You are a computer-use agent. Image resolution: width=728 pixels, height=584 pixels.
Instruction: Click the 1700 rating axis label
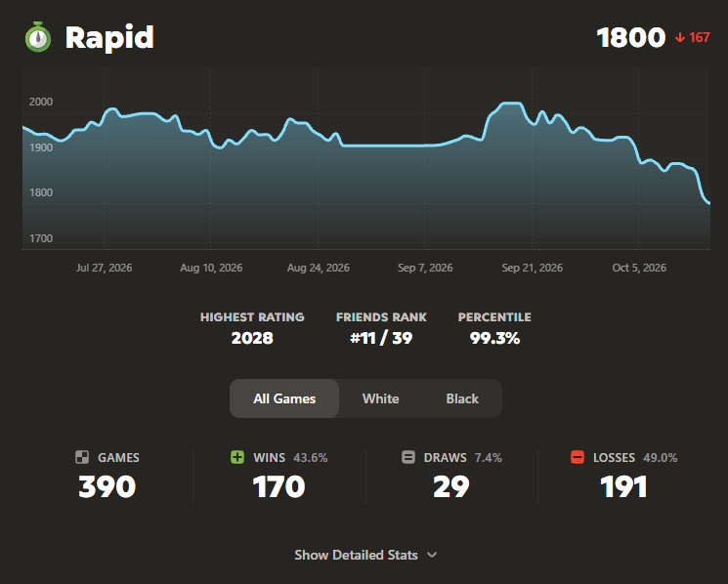click(41, 238)
